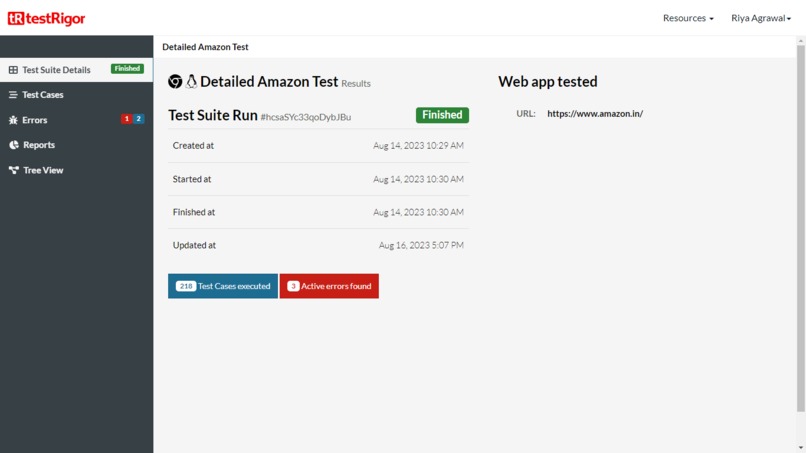Open the 218 Test Cases executed button
The height and width of the screenshot is (453, 806).
[x=223, y=286]
